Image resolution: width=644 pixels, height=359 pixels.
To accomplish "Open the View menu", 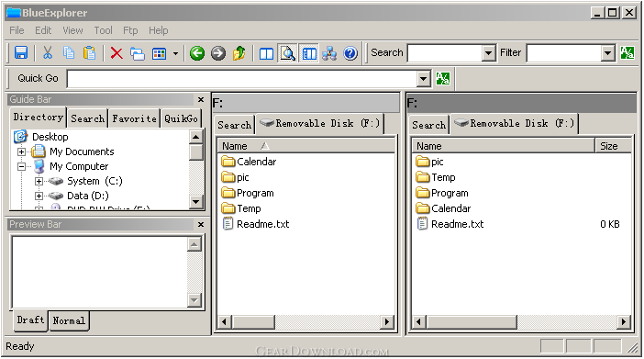I will [x=72, y=30].
